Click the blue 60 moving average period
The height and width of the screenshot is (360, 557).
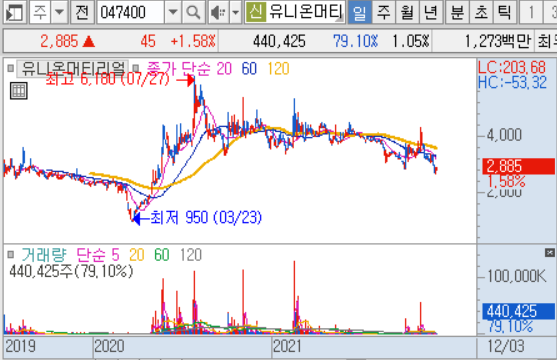click(x=249, y=69)
